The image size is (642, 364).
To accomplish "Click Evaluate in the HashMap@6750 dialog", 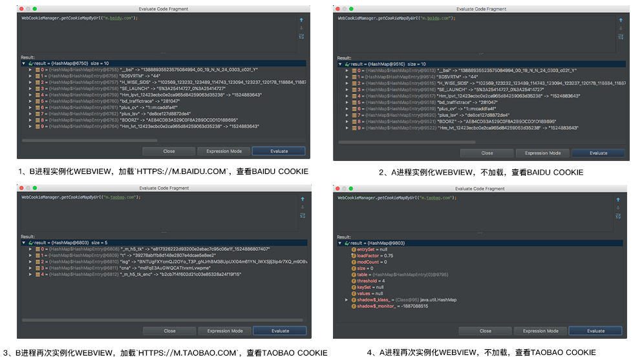I will point(279,151).
